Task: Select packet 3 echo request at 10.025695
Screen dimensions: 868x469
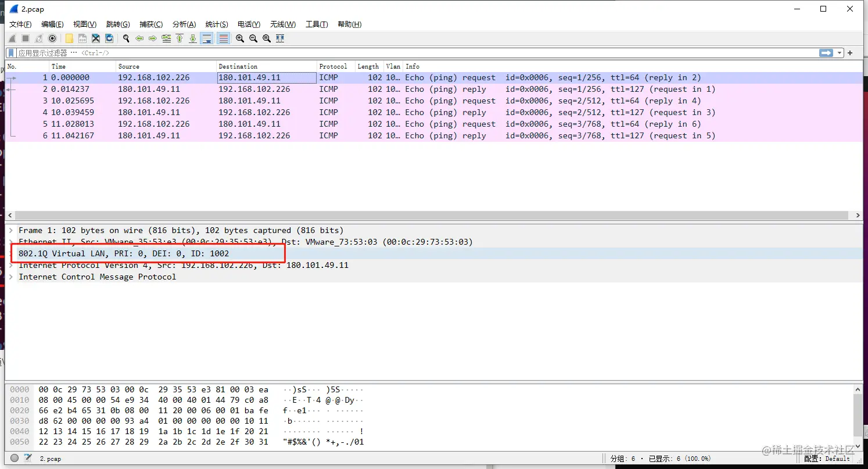Action: coord(434,101)
